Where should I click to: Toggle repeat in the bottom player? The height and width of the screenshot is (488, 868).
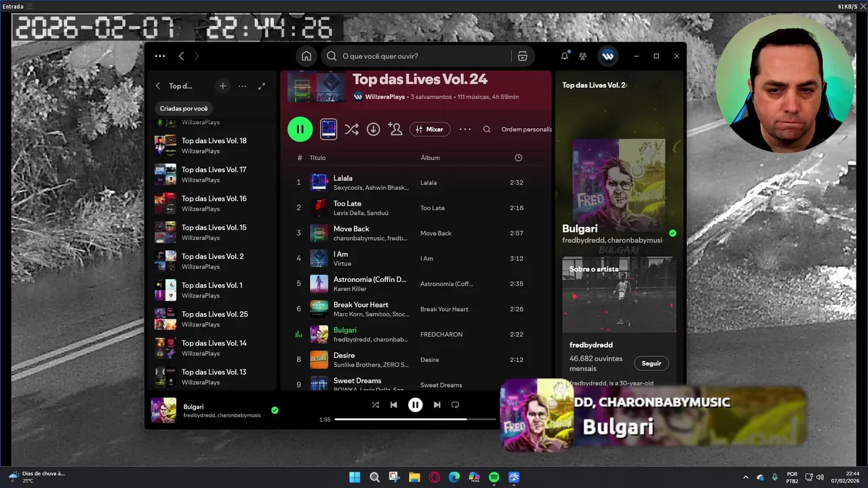tap(455, 405)
